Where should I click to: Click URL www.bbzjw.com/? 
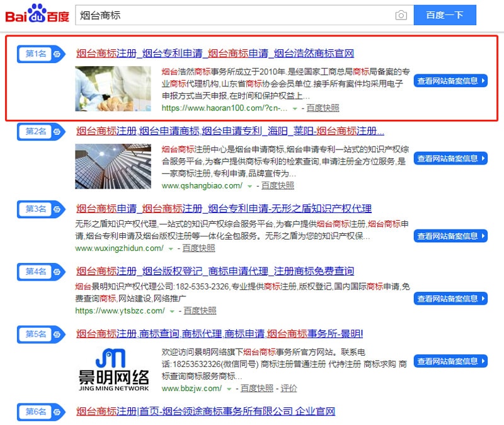pos(192,388)
